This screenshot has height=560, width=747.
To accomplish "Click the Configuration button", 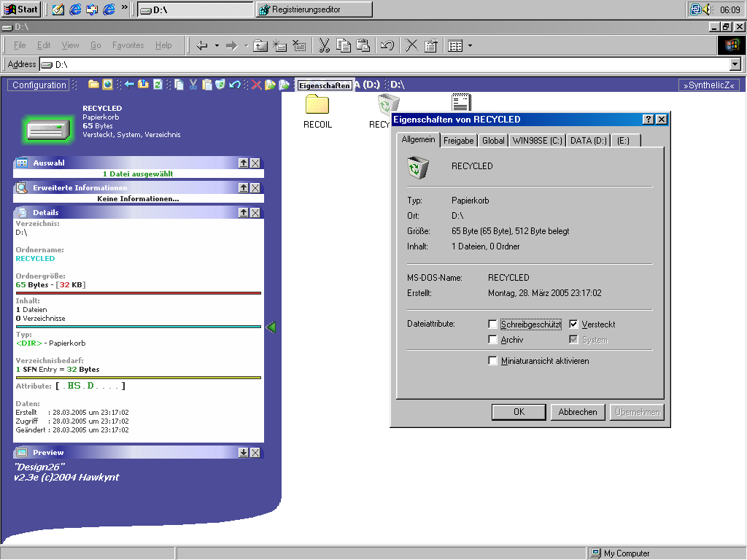I will coord(39,85).
